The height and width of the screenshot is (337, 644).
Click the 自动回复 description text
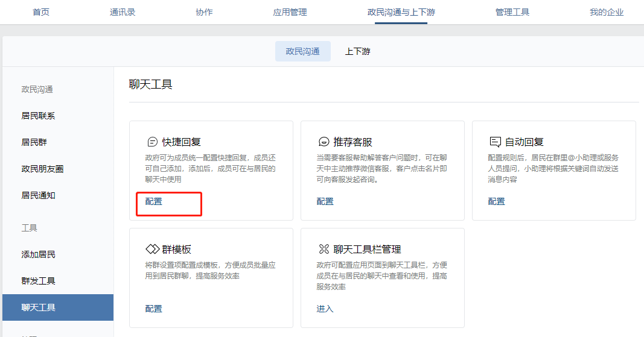pos(553,169)
